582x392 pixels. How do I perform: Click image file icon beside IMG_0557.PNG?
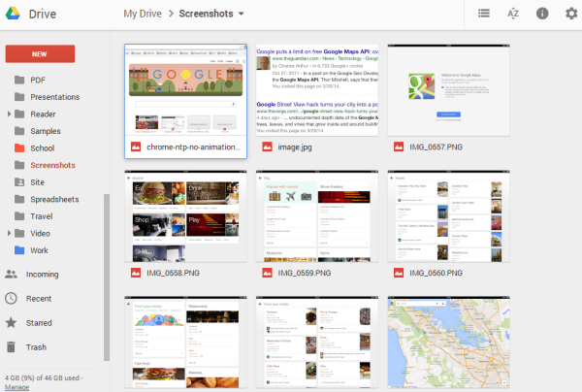(399, 147)
